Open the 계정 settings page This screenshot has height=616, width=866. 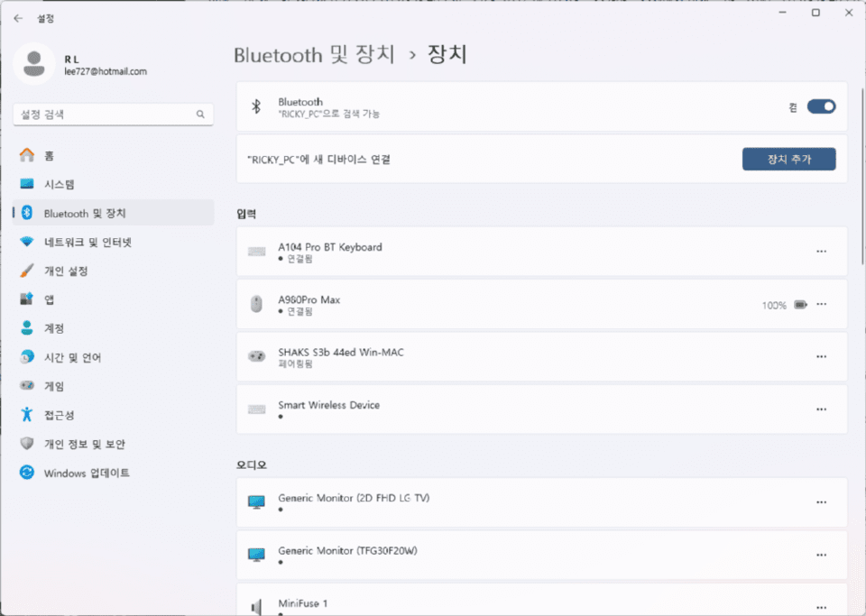(x=114, y=328)
